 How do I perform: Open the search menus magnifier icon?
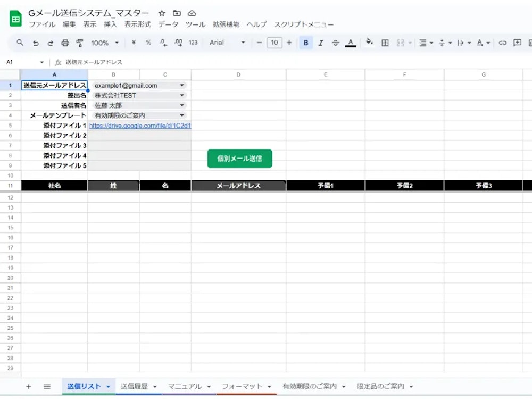(20, 43)
